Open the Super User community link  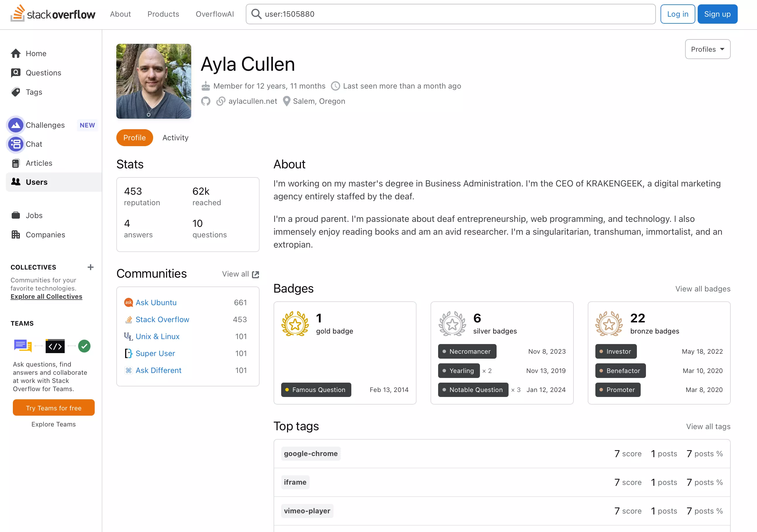pos(155,354)
